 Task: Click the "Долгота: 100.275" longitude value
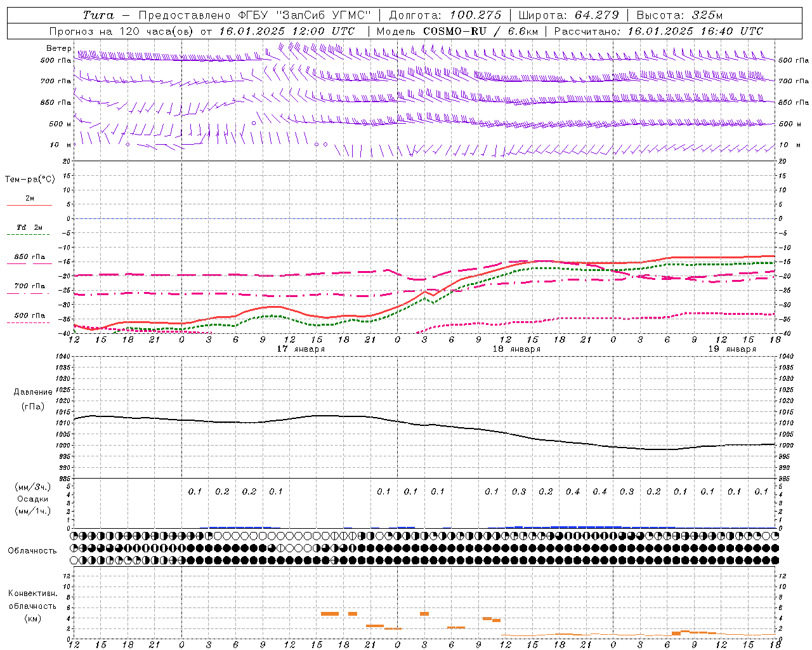pos(445,15)
